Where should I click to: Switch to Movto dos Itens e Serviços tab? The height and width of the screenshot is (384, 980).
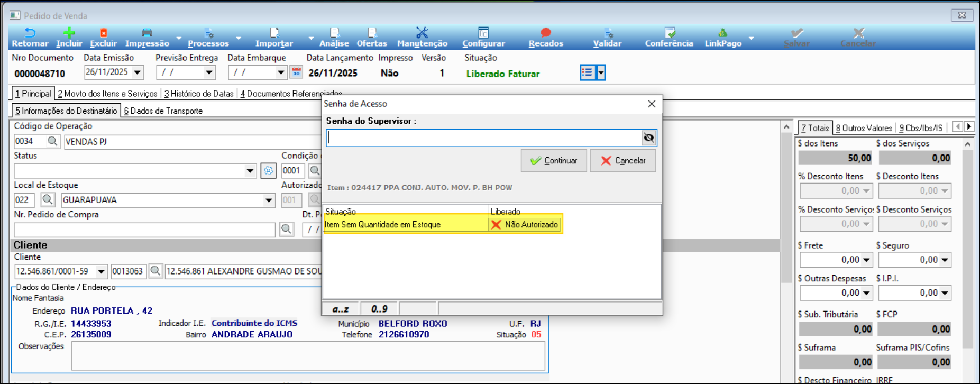pos(107,94)
